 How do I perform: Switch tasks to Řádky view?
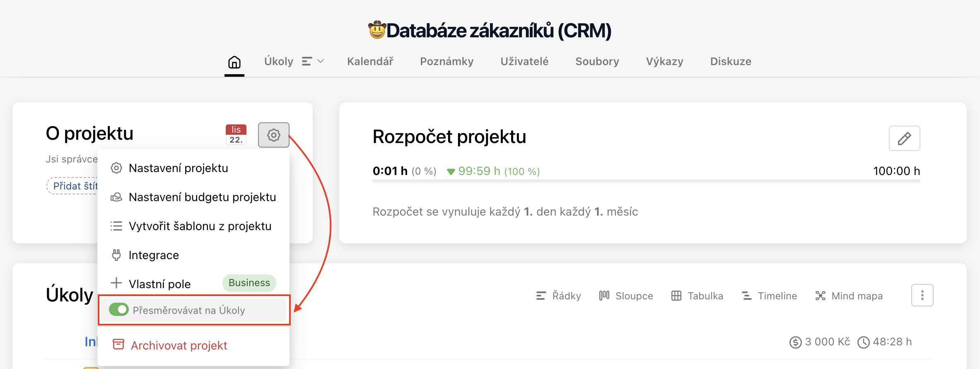558,296
